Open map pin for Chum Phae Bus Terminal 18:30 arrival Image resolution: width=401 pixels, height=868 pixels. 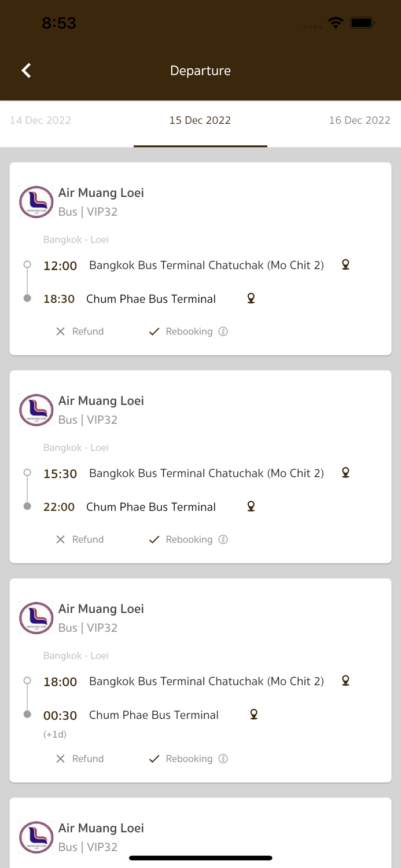(x=251, y=297)
